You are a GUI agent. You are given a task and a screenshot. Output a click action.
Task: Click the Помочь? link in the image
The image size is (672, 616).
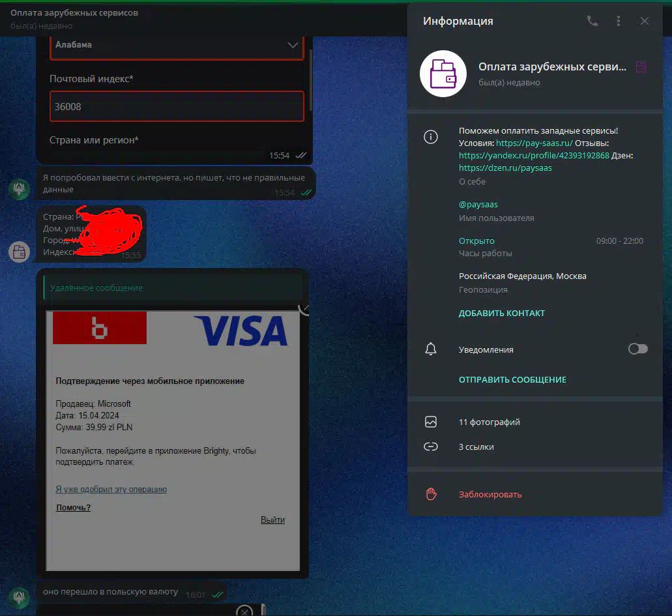(73, 508)
